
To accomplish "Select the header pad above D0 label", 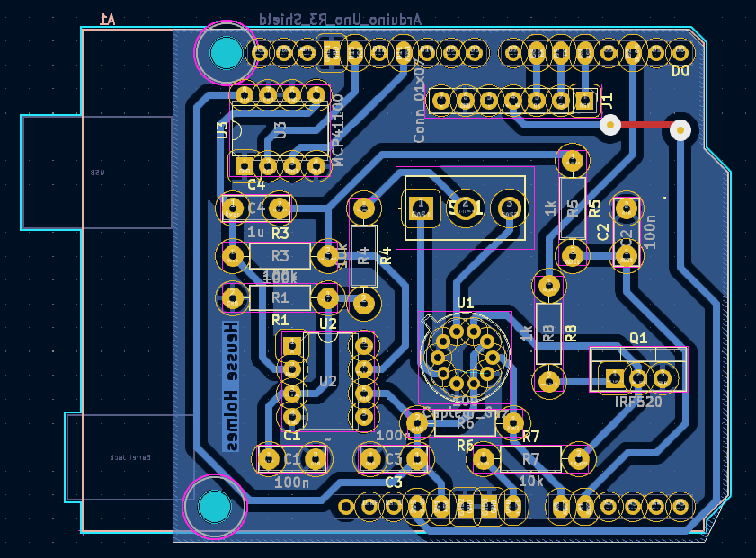I will [x=680, y=52].
